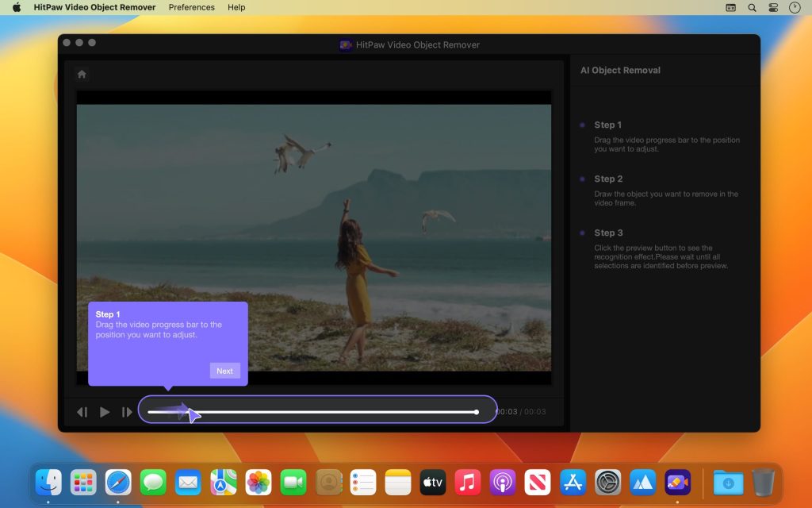This screenshot has width=812, height=508.
Task: Open the HitPaw app from the Dock
Action: [678, 482]
